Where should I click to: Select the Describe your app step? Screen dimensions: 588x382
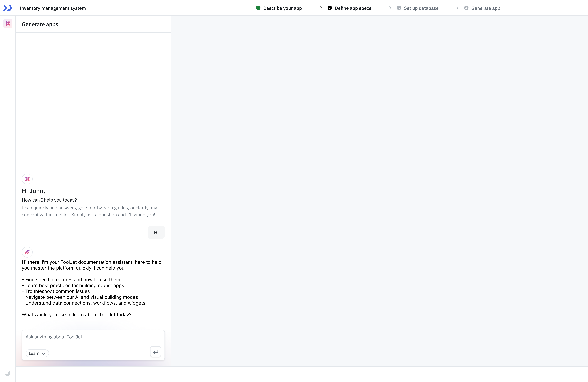point(282,8)
